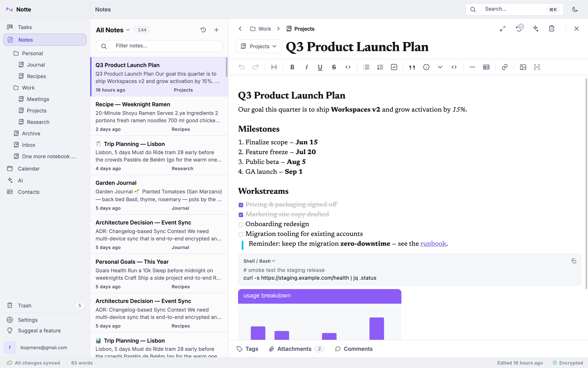This screenshot has height=368, width=588.
Task: Open the Garden Journal note
Action: click(x=159, y=195)
